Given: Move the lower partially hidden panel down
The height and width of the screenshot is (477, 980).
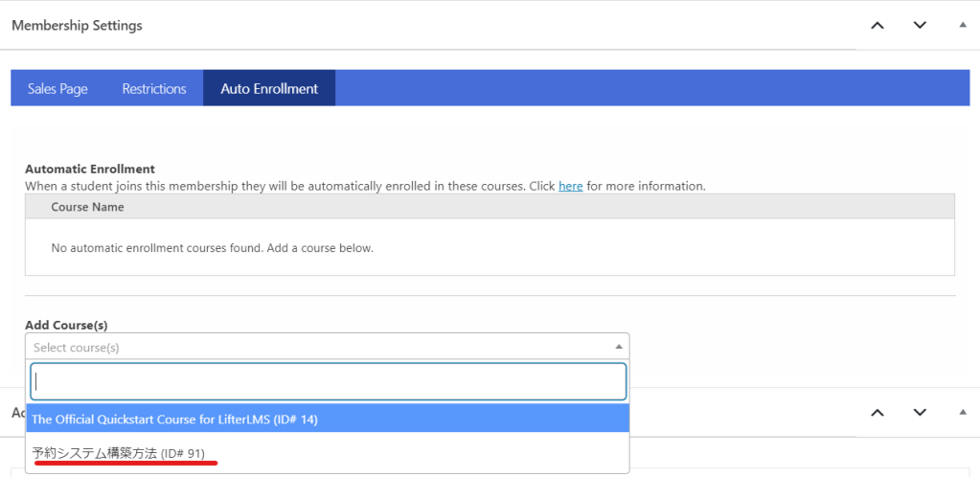Looking at the screenshot, I should pos(920,412).
